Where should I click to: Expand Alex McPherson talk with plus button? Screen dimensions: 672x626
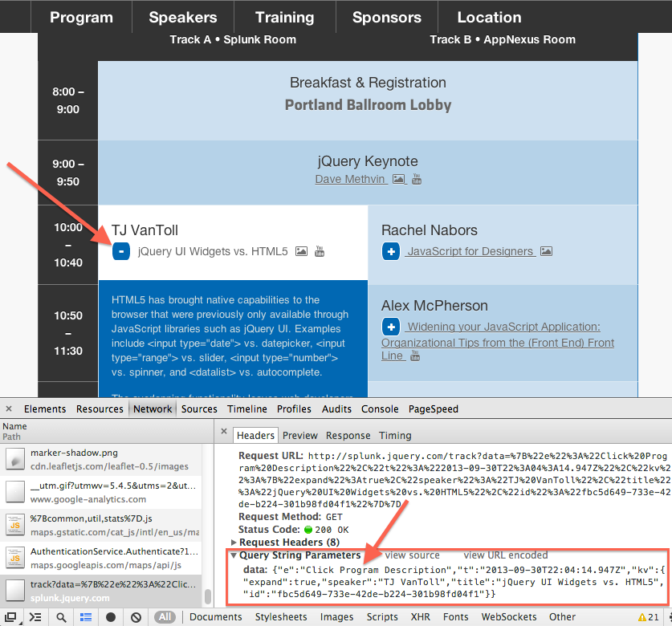click(x=391, y=327)
